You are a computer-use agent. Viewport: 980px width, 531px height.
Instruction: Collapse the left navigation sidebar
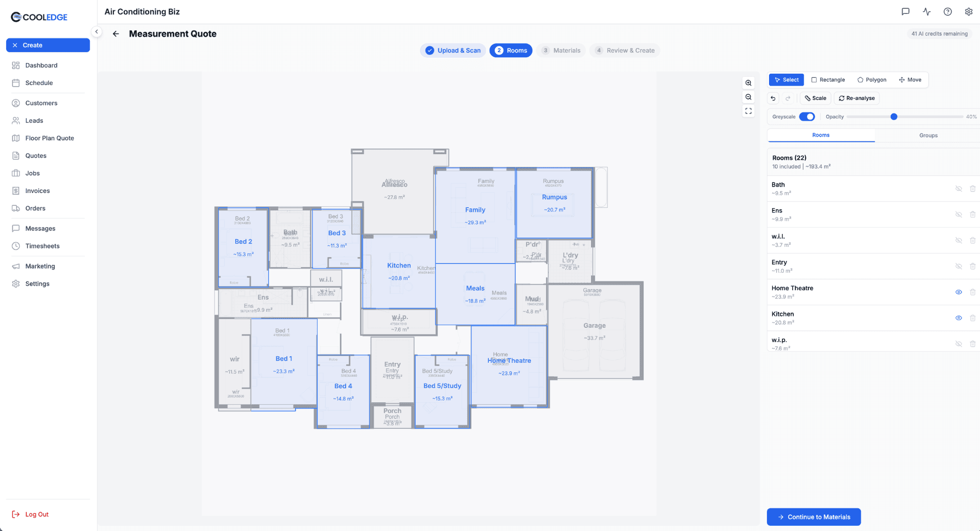point(96,31)
